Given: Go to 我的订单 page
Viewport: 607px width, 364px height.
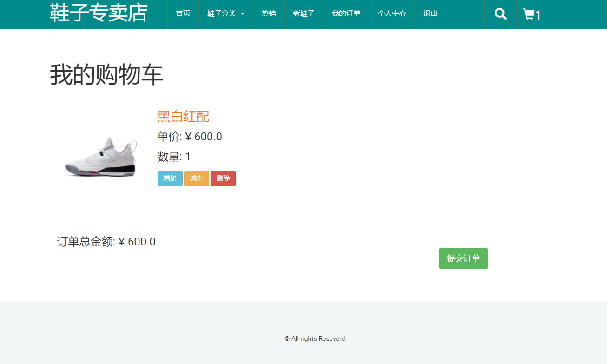Looking at the screenshot, I should [345, 13].
